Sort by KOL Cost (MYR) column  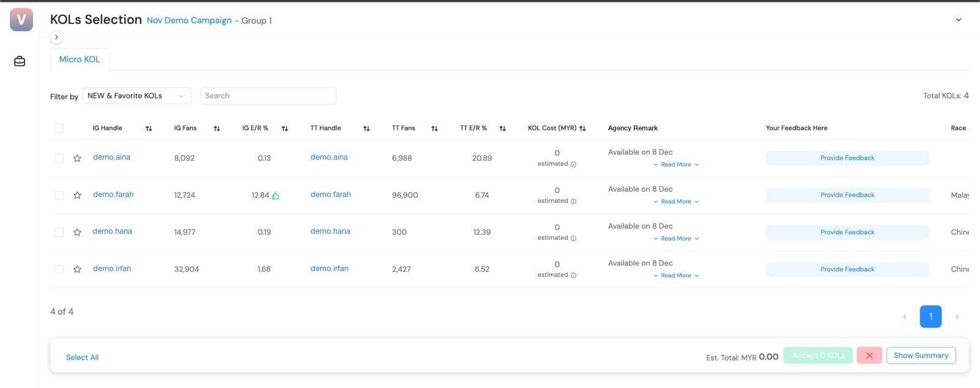tap(582, 129)
